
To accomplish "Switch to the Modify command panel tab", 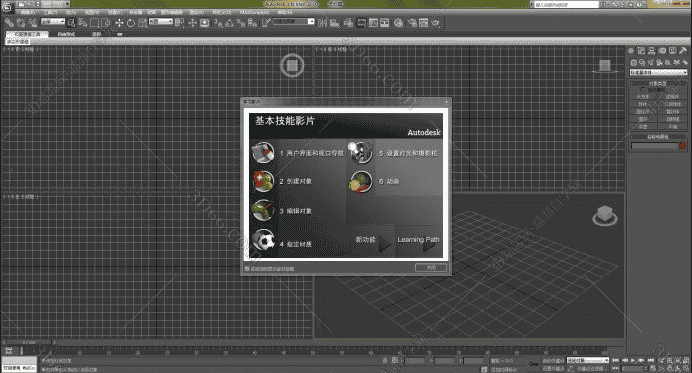I will [641, 51].
